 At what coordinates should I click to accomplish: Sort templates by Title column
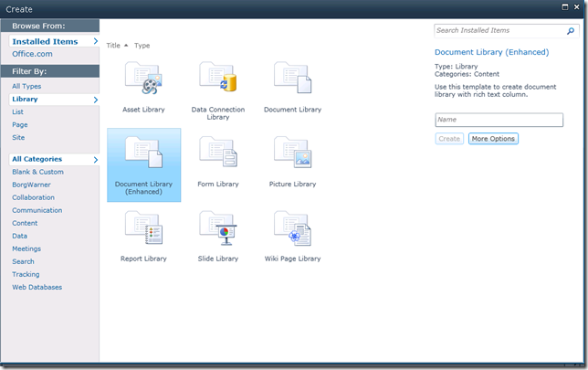click(x=113, y=46)
